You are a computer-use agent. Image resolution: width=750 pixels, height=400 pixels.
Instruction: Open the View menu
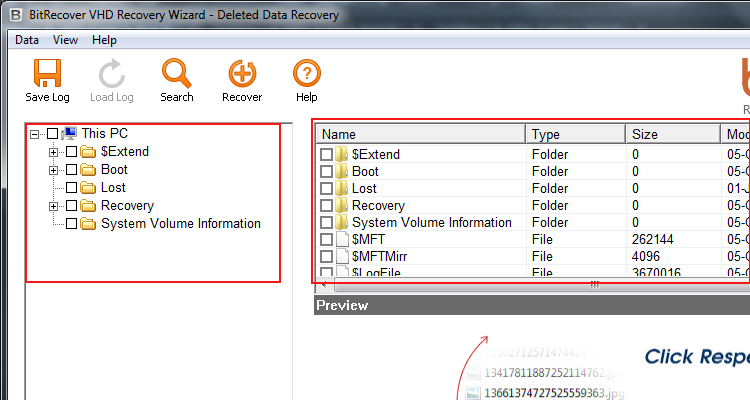pos(65,40)
